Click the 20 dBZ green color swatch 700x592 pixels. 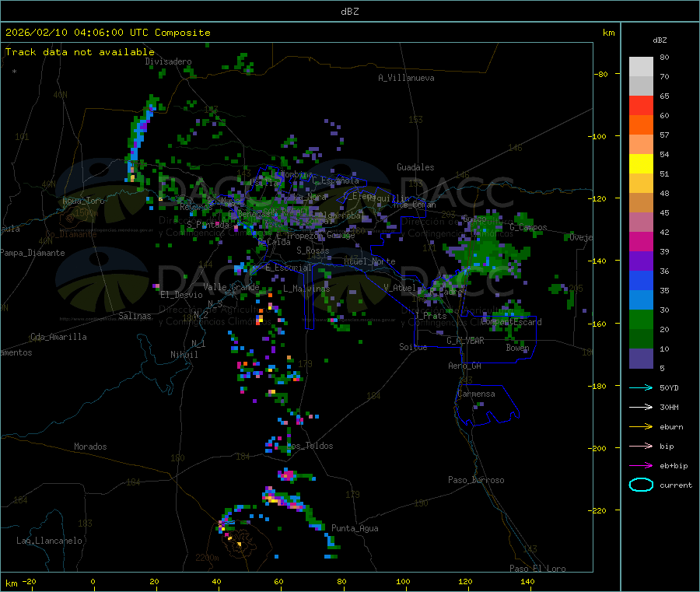pos(641,319)
